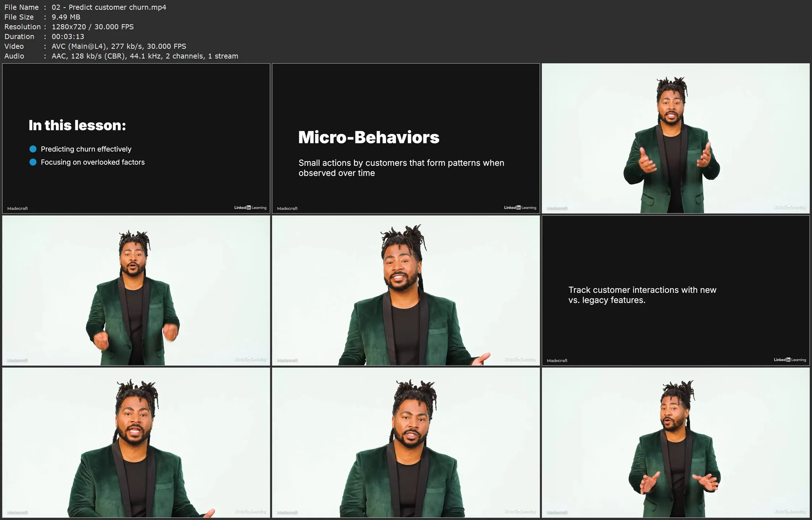Screen dimensions: 812x520
Task: Click the file name '02 - Predict customer churn.mp4'
Action: tap(109, 7)
